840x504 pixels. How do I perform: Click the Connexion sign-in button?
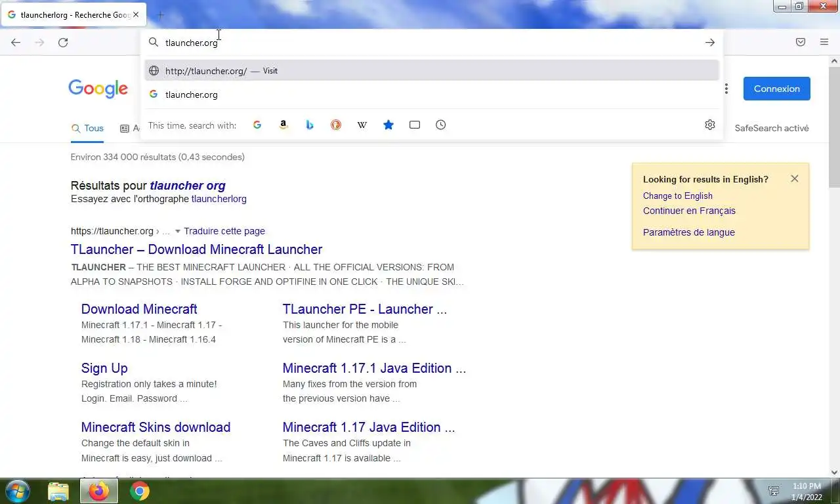click(777, 89)
